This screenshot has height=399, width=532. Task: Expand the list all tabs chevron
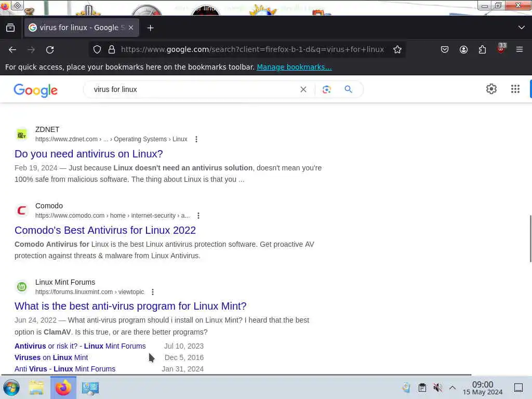pos(522,28)
